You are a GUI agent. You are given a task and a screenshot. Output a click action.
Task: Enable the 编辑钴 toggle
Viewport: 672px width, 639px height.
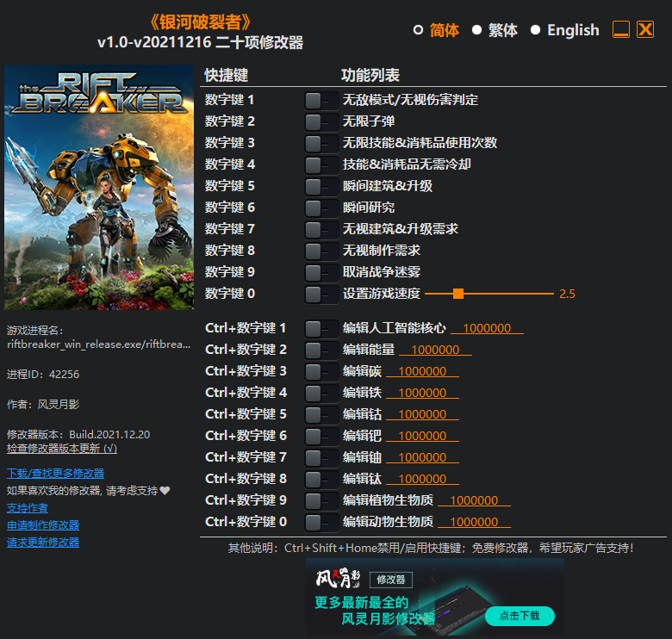321,415
